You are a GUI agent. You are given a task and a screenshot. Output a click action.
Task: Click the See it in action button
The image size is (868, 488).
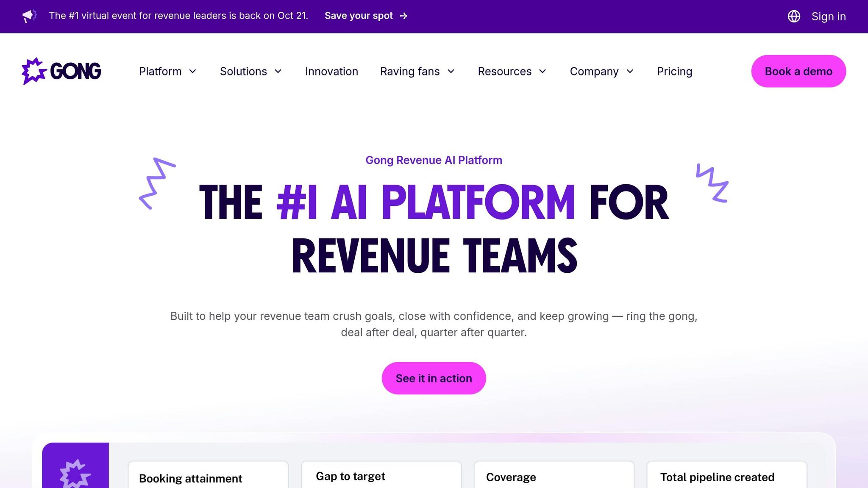coord(434,378)
